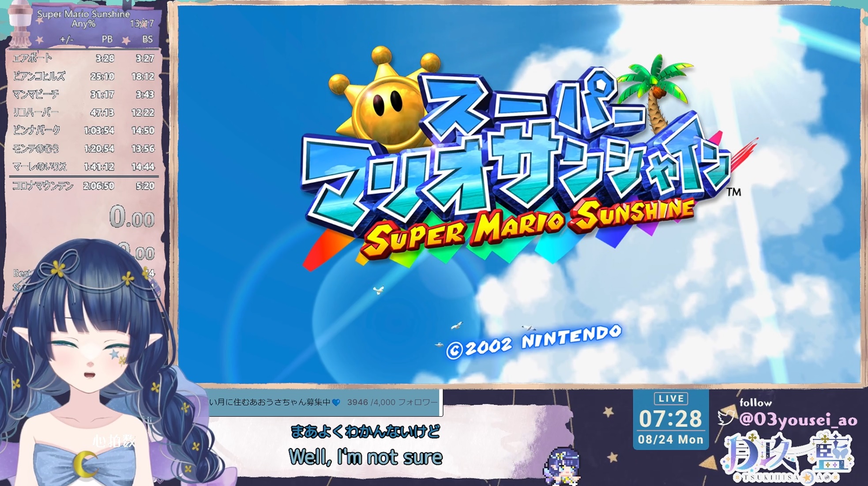Click the PB time 1:41:12

[x=99, y=167]
